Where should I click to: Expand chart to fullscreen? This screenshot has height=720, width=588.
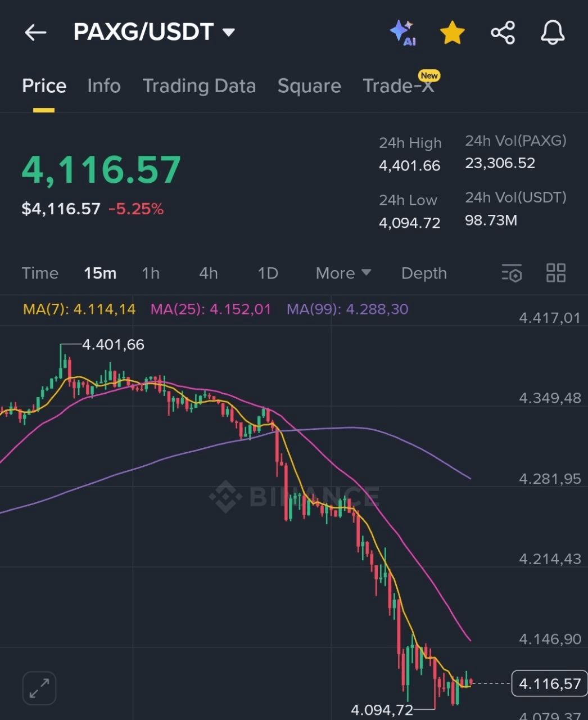point(39,687)
